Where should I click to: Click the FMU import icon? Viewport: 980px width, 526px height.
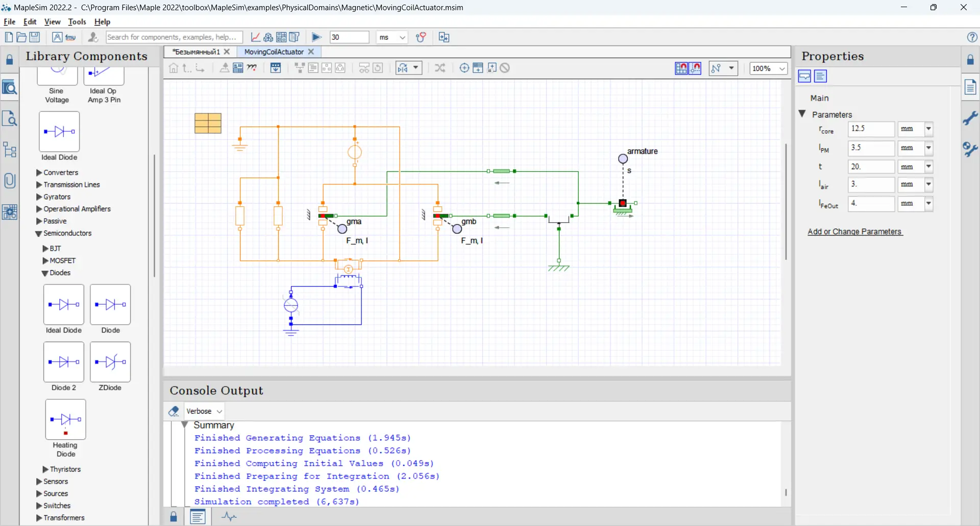(x=70, y=37)
